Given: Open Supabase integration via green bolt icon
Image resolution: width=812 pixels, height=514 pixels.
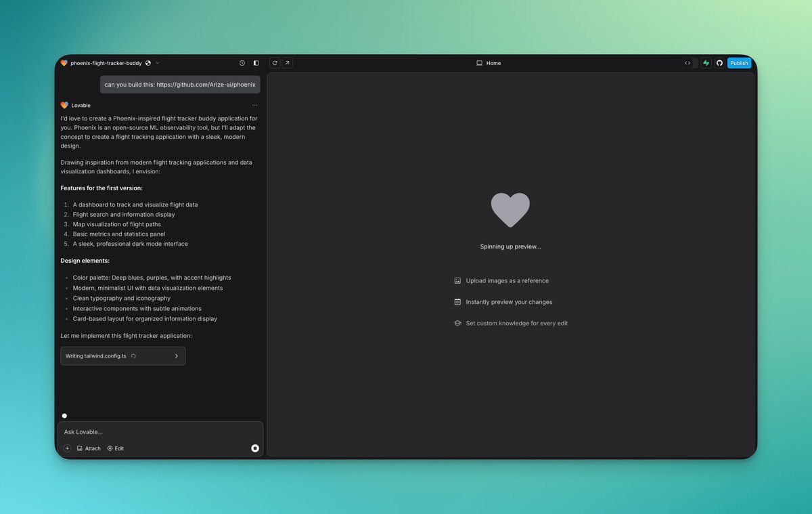Looking at the screenshot, I should click(x=705, y=63).
